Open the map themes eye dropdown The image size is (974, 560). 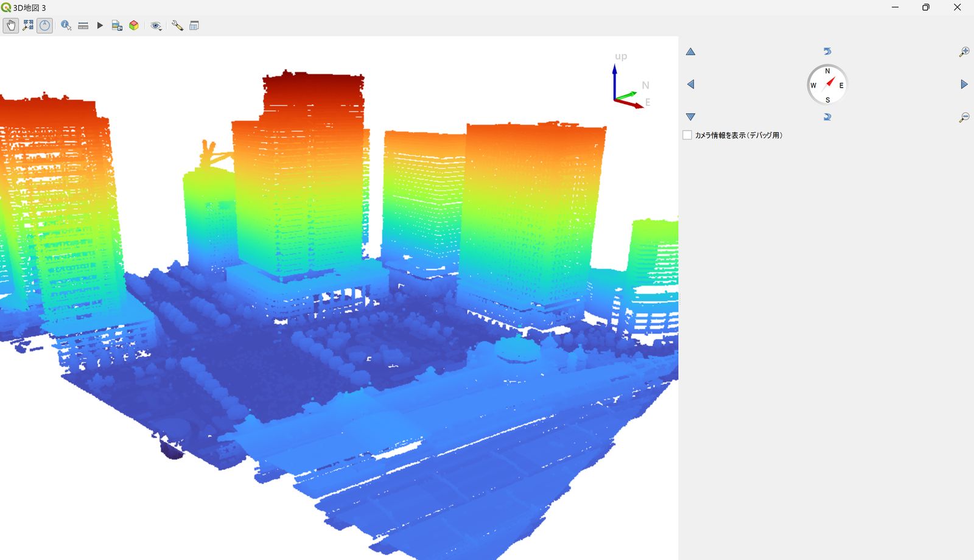tap(156, 26)
